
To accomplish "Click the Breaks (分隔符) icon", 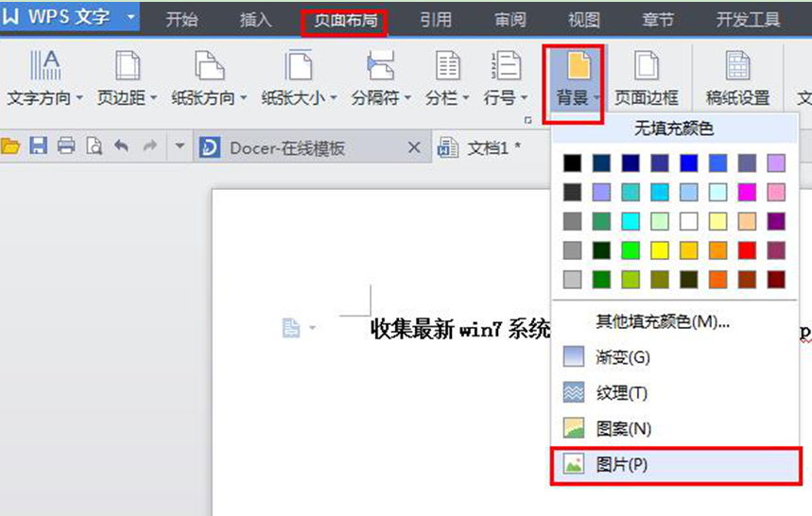I will coord(380,66).
